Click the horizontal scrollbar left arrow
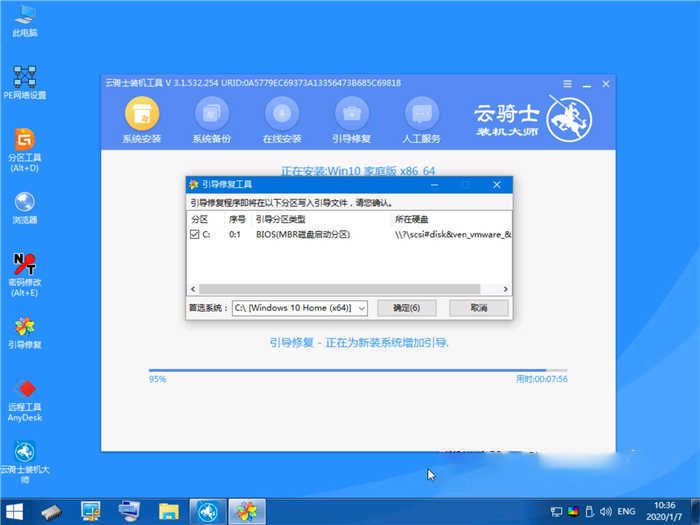Screen dimensions: 700x525 (193, 289)
